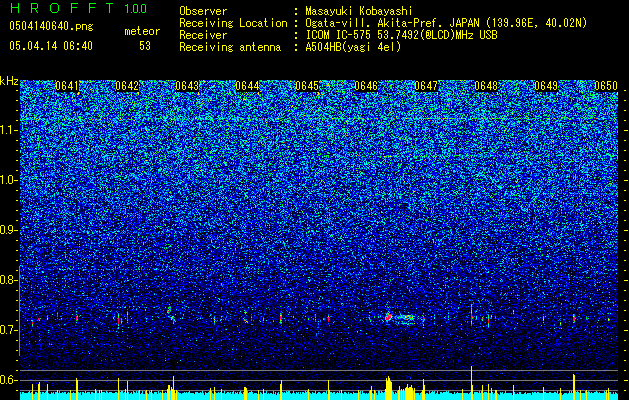Image resolution: width=629 pixels, height=400 pixels.
Task: Click the Observer field label
Action: [x=203, y=11]
